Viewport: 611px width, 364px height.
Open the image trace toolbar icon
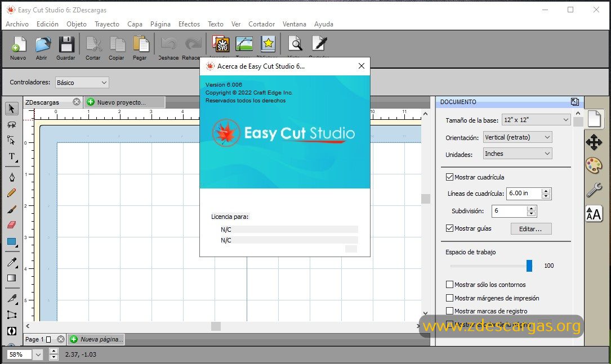tap(244, 44)
